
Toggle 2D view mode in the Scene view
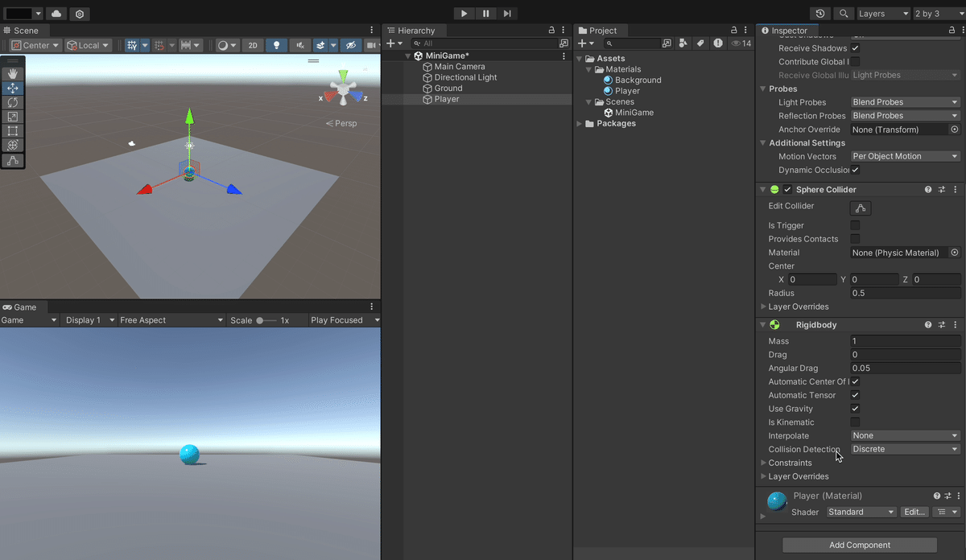click(x=252, y=45)
